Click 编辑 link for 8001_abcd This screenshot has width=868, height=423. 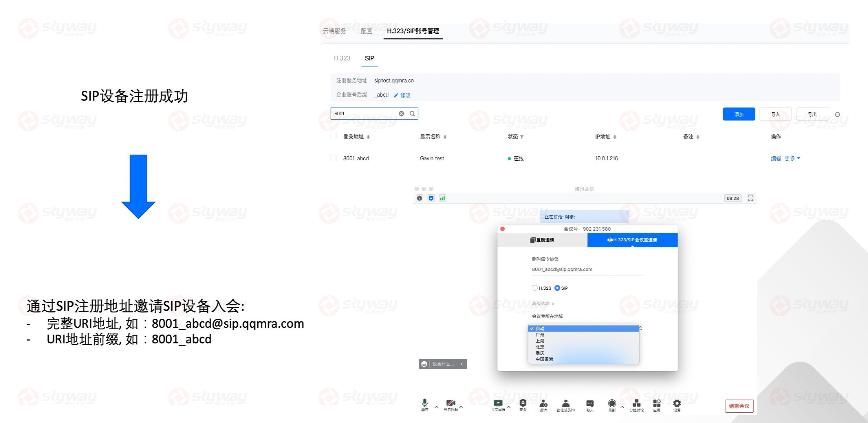tap(776, 158)
